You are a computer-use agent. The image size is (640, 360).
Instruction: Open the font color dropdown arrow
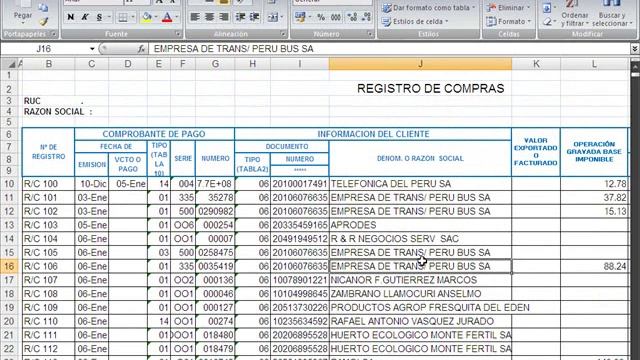(x=177, y=17)
